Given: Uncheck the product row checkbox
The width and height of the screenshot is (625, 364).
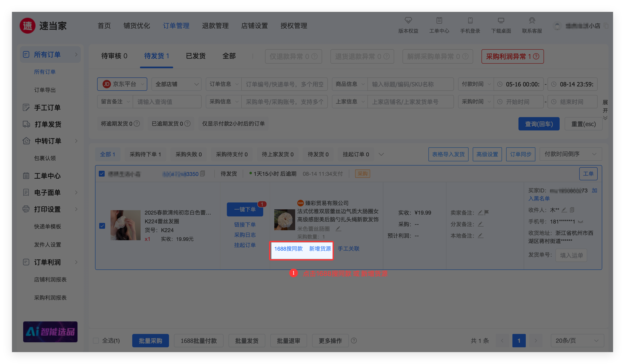Looking at the screenshot, I should pyautogui.click(x=102, y=226).
